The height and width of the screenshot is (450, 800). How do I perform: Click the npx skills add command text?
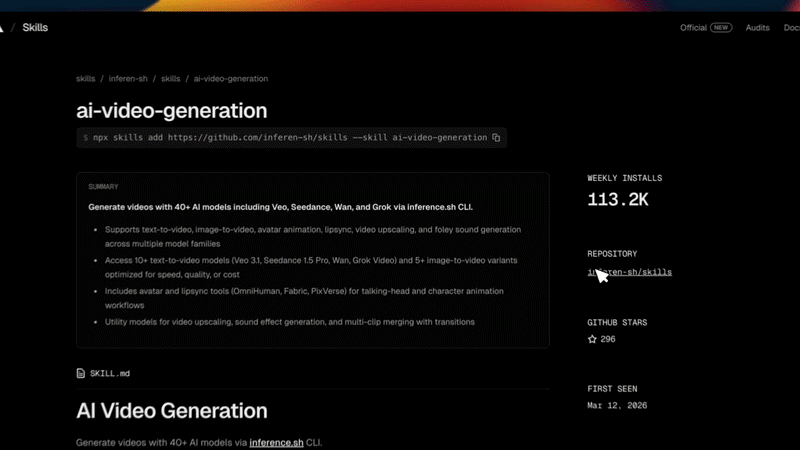[x=290, y=138]
